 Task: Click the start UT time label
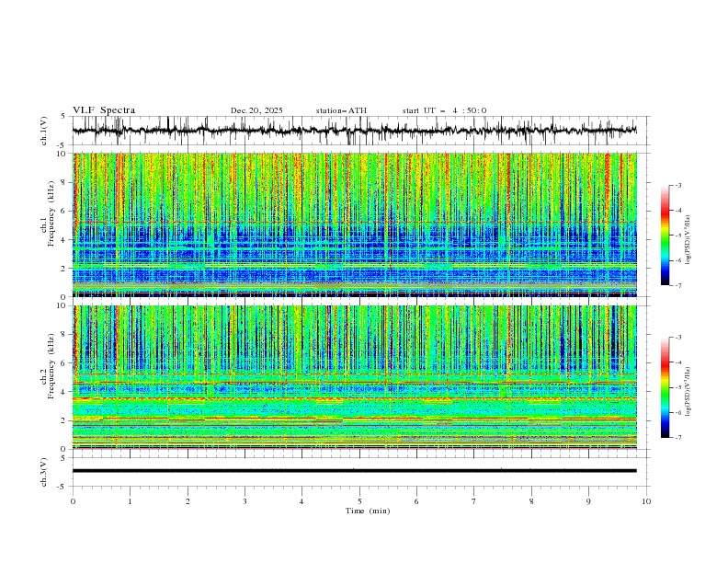444,110
